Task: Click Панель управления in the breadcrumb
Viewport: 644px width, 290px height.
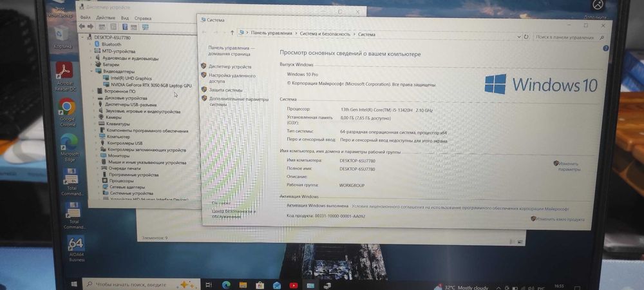Action: [x=272, y=34]
